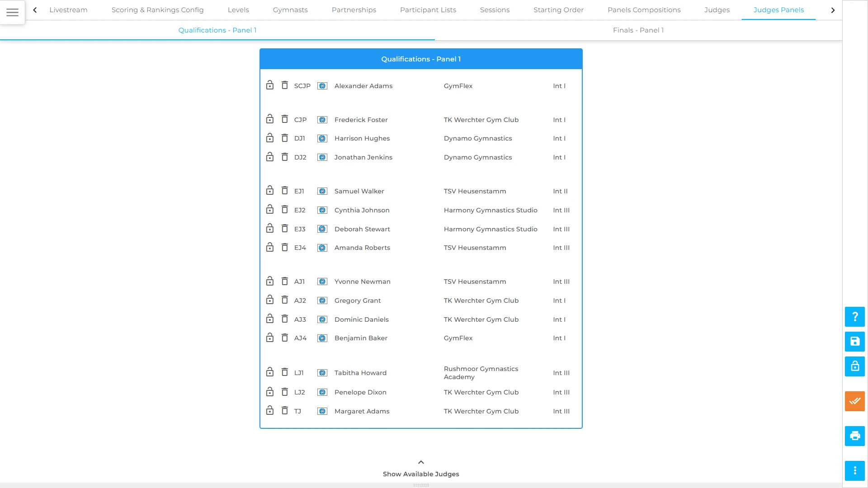Switch to the Panels Compositions tab

tap(644, 10)
